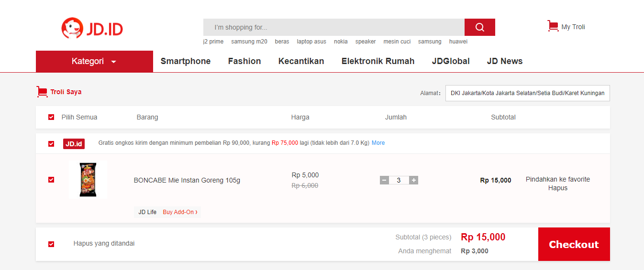Expand Buy Add-On chevron link

click(x=180, y=212)
